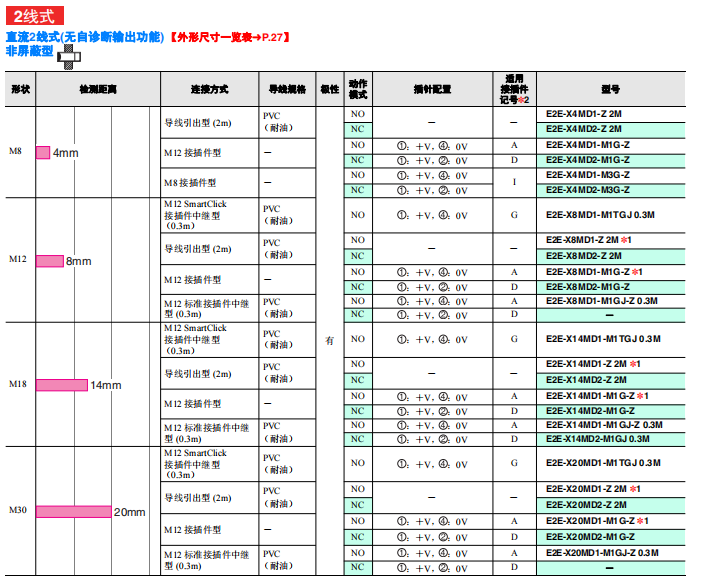This screenshot has height=580, width=701.
Task: Click the pink 4mm detection distance bar
Action: point(43,152)
